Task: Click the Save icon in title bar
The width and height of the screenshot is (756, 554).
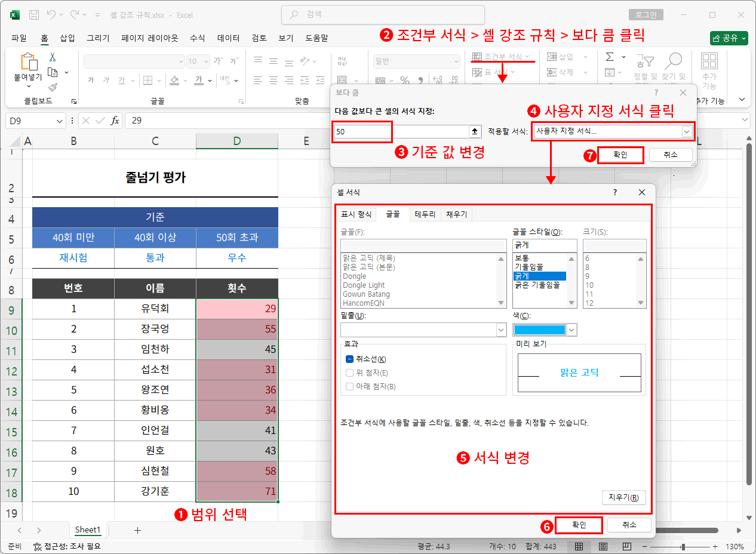Action: pyautogui.click(x=34, y=14)
